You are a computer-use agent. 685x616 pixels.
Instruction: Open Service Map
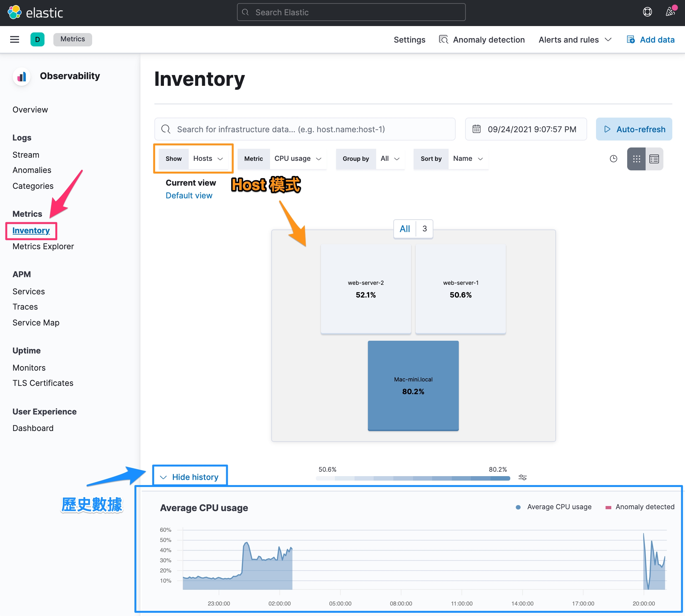click(x=36, y=323)
